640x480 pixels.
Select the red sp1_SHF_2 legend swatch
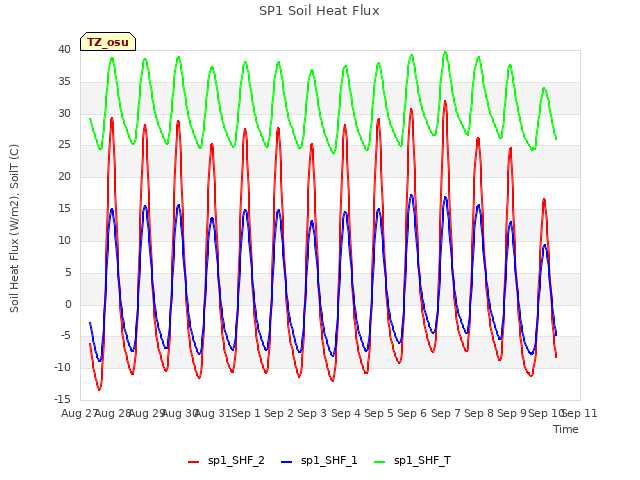[x=193, y=461]
